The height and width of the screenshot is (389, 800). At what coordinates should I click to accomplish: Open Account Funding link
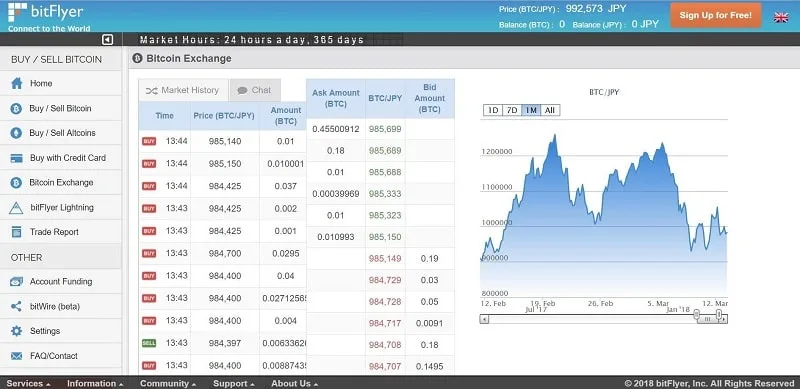tap(61, 282)
